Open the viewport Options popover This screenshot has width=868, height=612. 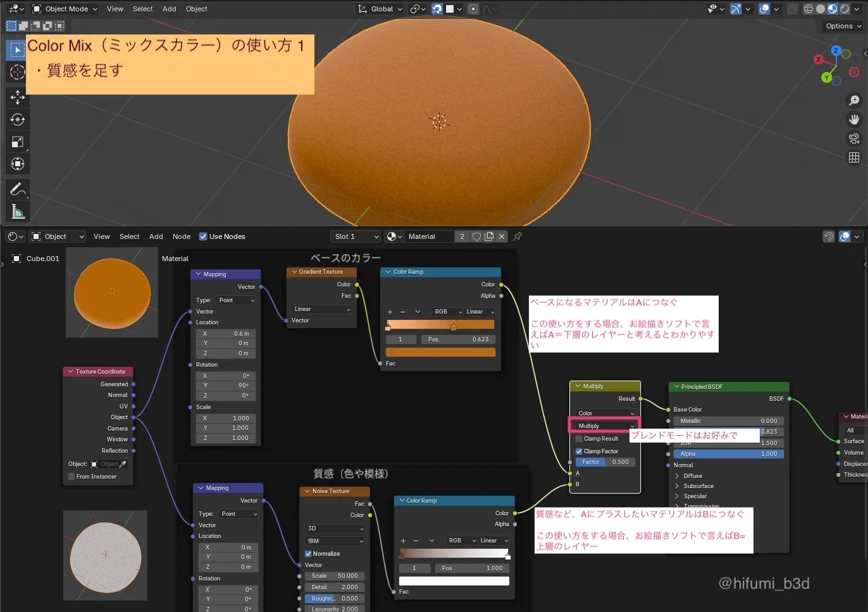pyautogui.click(x=844, y=26)
